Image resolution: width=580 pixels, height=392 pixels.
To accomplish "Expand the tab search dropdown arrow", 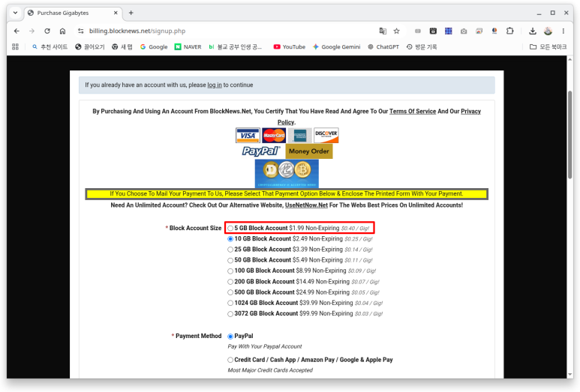I will [x=15, y=13].
